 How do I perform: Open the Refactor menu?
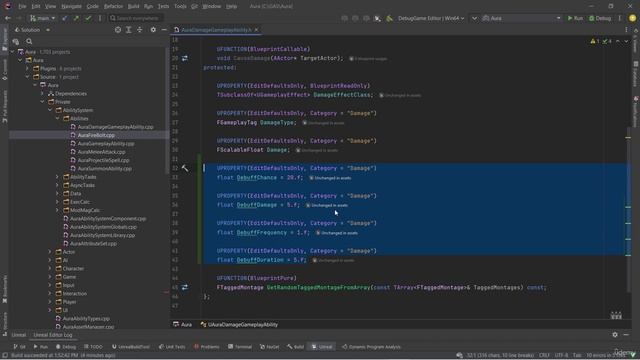[113, 7]
